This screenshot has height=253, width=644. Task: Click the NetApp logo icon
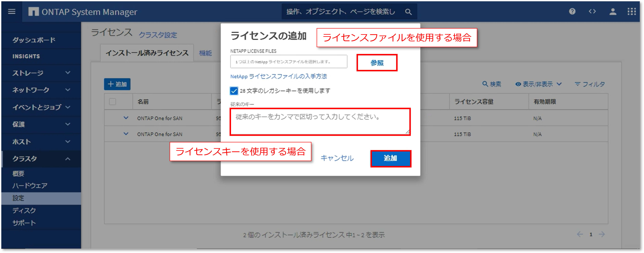(34, 11)
